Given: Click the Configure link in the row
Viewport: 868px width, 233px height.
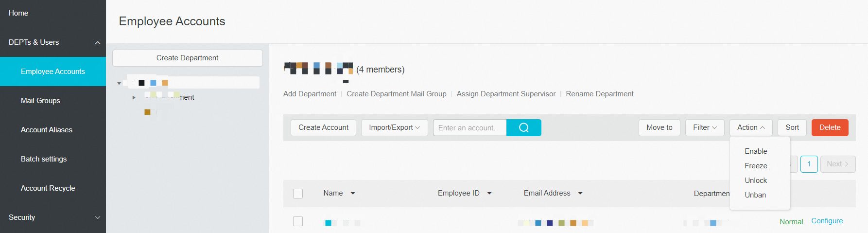Looking at the screenshot, I should click(x=827, y=221).
